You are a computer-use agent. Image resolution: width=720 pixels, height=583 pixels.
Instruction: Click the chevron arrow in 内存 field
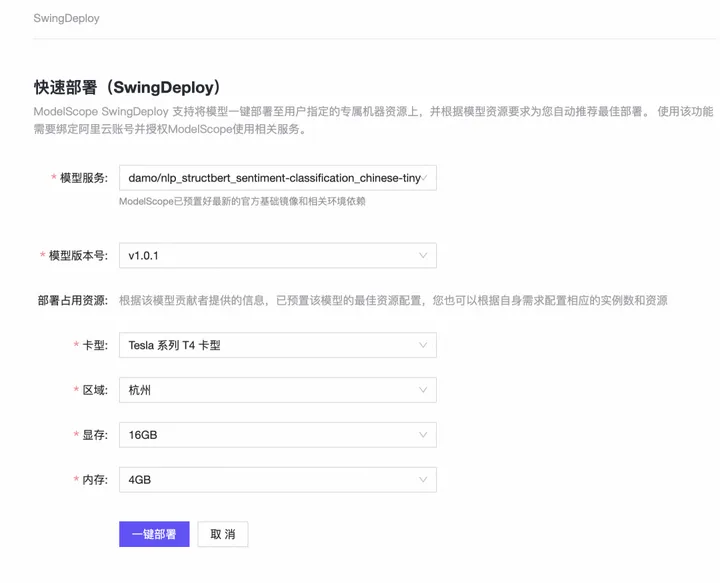[x=423, y=480]
